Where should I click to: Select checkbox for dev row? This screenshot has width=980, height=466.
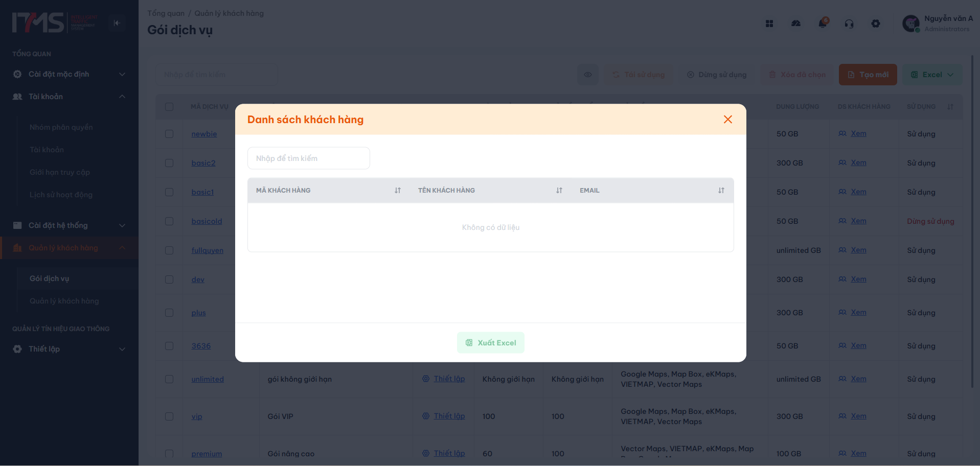click(x=169, y=279)
